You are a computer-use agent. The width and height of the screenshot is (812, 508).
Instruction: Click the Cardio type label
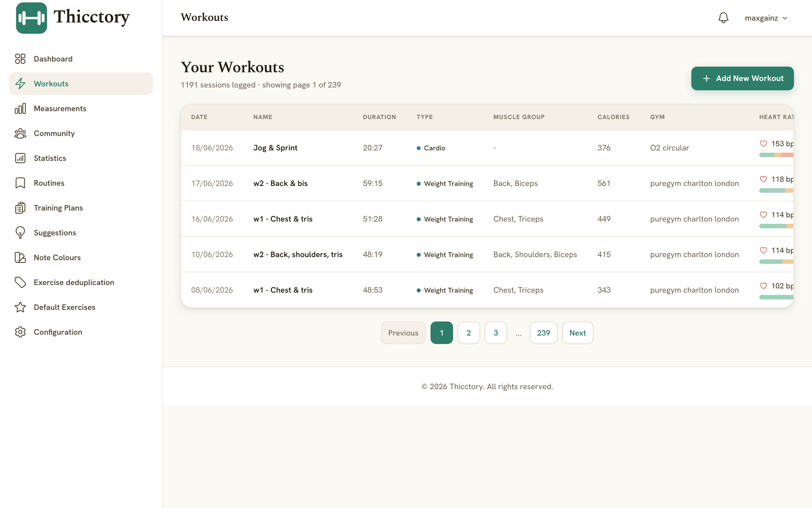(431, 148)
